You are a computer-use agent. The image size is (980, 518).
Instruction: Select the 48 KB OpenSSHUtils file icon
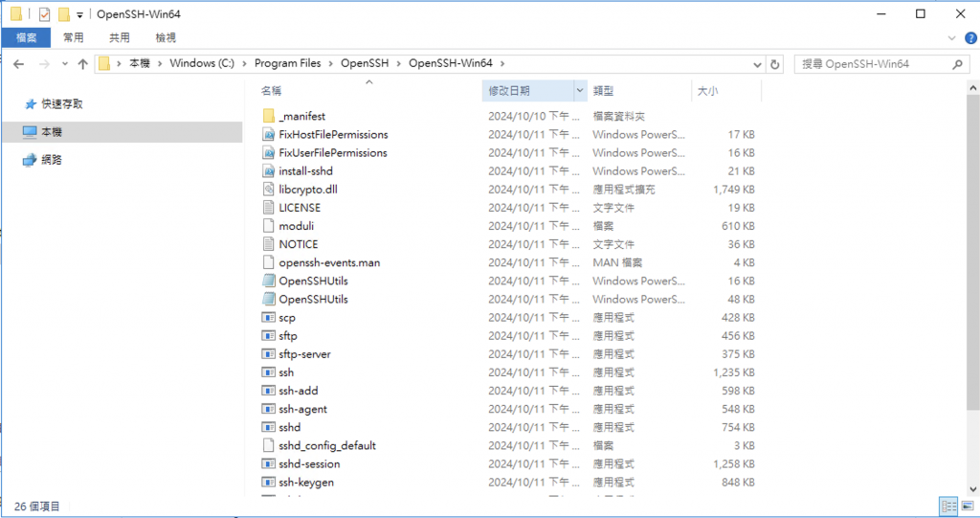coord(269,299)
